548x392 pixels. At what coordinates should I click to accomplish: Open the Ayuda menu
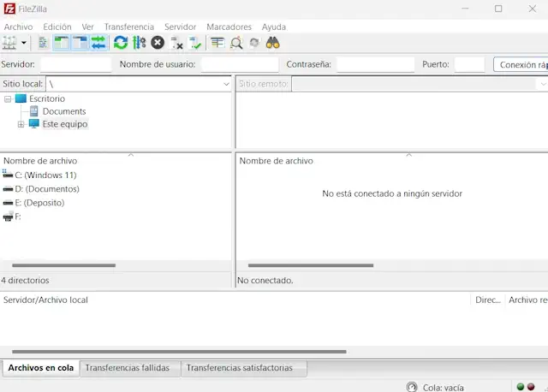click(x=274, y=27)
